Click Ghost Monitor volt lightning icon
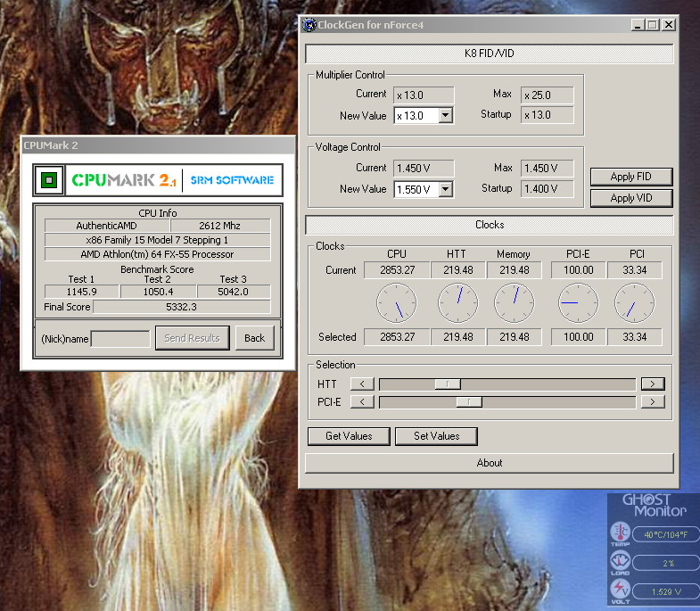Image resolution: width=700 pixels, height=611 pixels. click(620, 589)
